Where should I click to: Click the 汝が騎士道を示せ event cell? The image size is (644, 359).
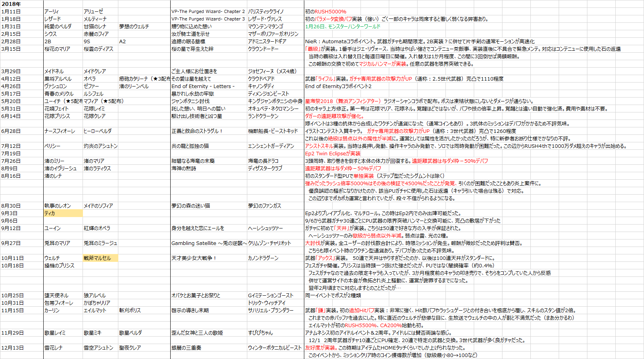tap(209, 34)
